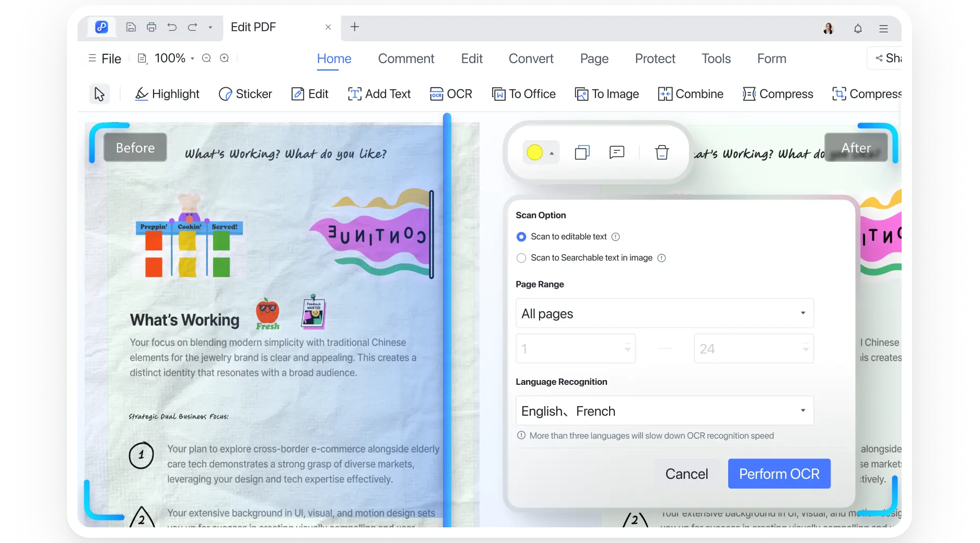Click the yellow highlight color swatch
The height and width of the screenshot is (543, 980).
click(x=534, y=152)
